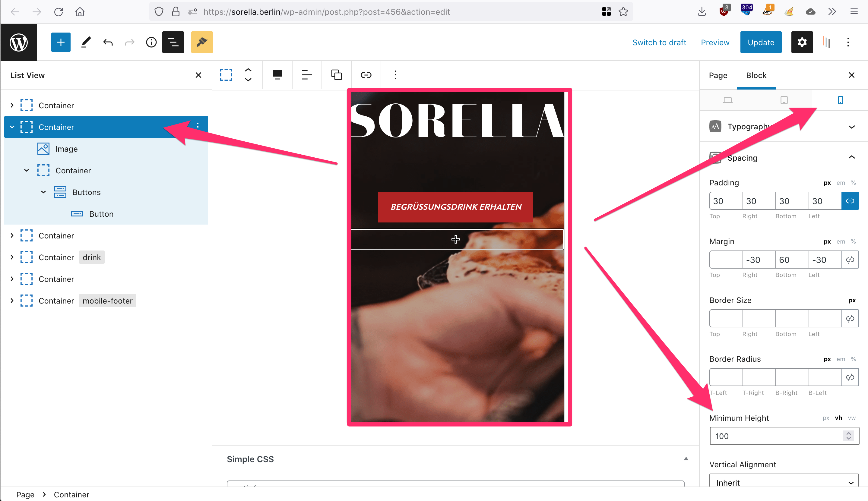This screenshot has width=868, height=501.
Task: Toggle linked Border Radius values
Action: click(x=850, y=377)
